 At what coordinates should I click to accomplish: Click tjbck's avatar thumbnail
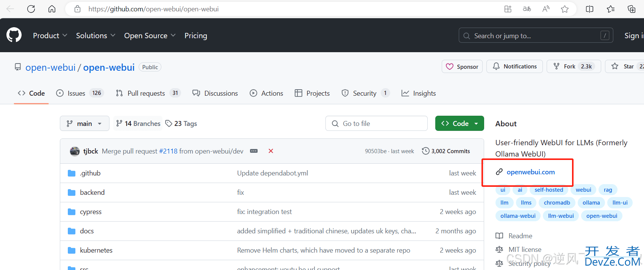tap(75, 151)
